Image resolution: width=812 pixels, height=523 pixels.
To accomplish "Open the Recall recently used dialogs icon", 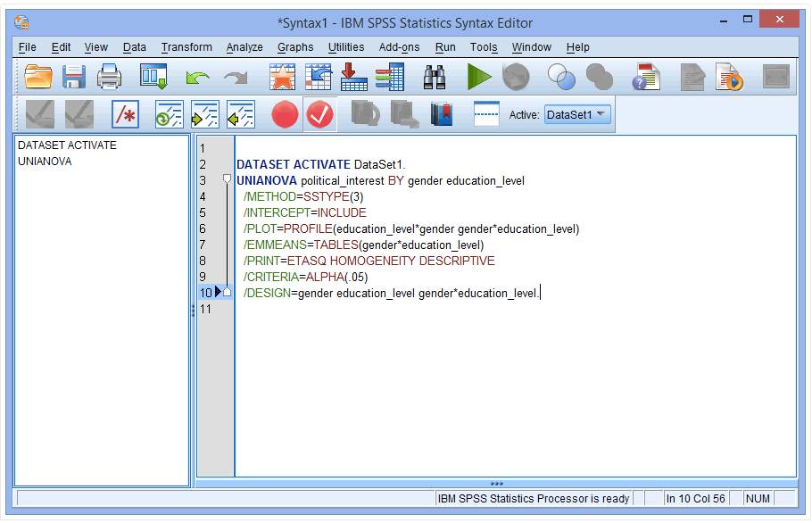I will (x=153, y=77).
